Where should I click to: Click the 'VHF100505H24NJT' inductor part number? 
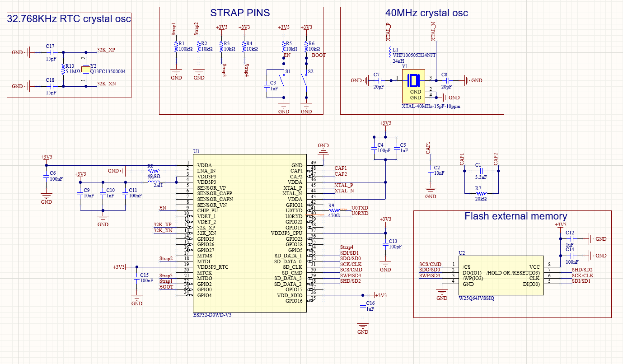[414, 55]
